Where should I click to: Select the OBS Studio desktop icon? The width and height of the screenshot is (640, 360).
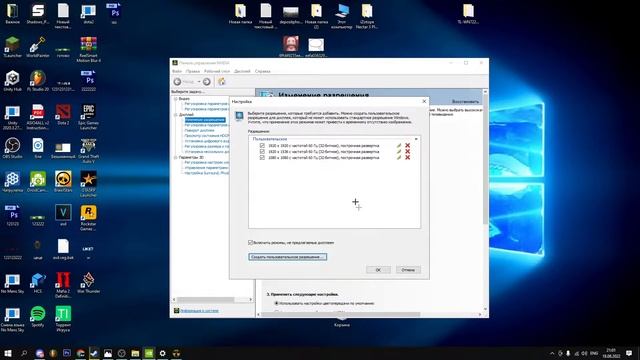(x=12, y=148)
